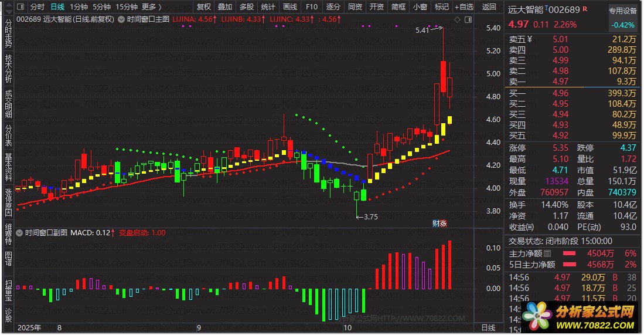This screenshot has width=644, height=335.
Task: Click the 主力净额 detail icon
Action: tap(547, 253)
